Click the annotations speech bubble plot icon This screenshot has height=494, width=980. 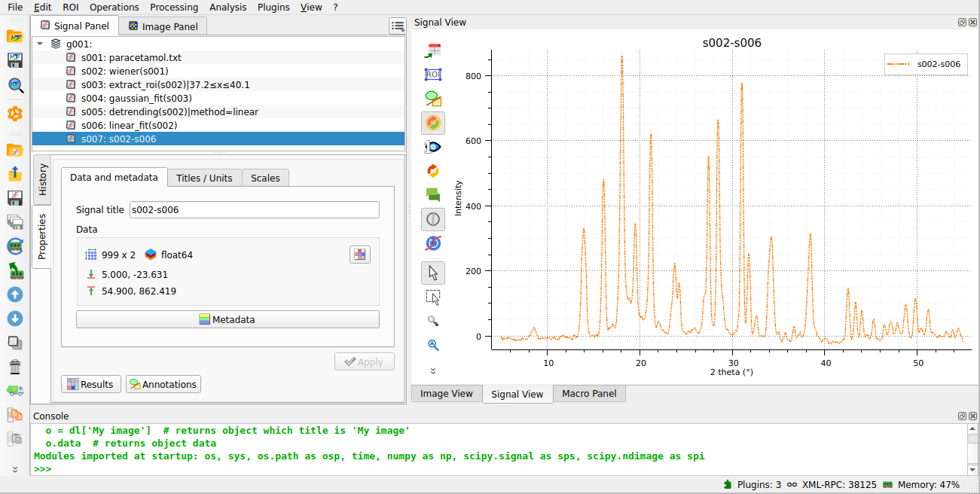point(432,195)
